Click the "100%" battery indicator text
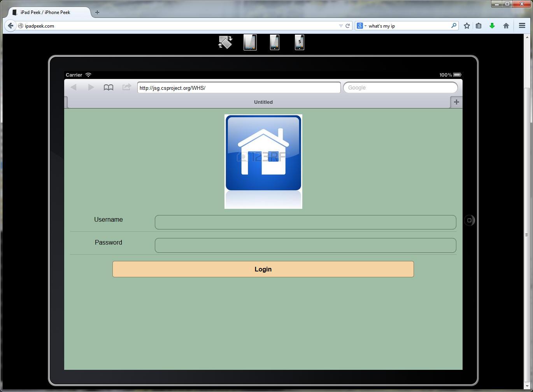Viewport: 533px width, 392px height. coord(446,75)
